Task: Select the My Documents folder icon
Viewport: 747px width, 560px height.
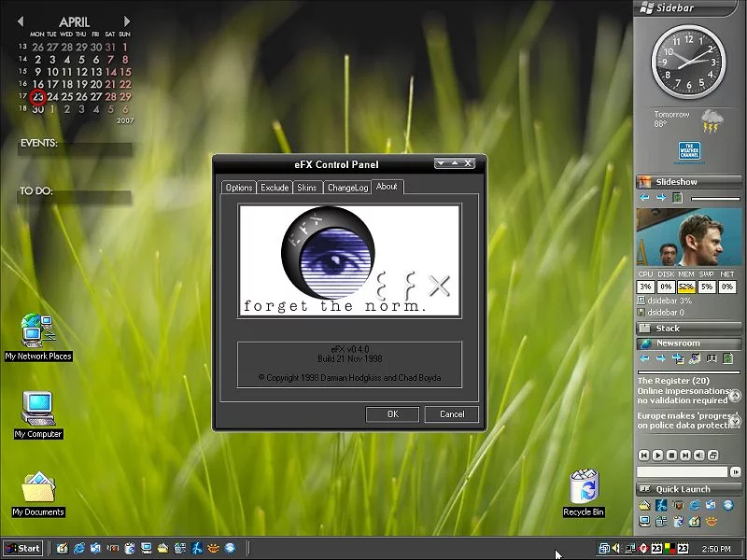Action: click(x=38, y=489)
